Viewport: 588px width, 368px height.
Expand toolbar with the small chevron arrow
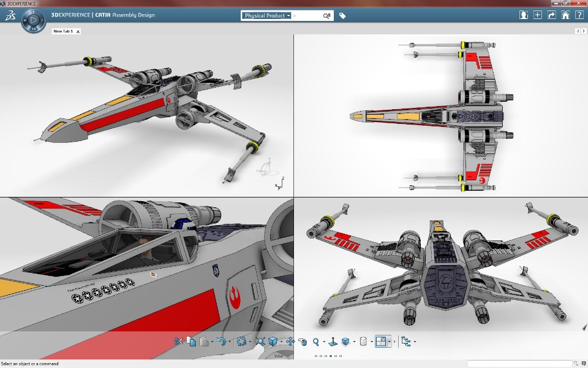[394, 342]
